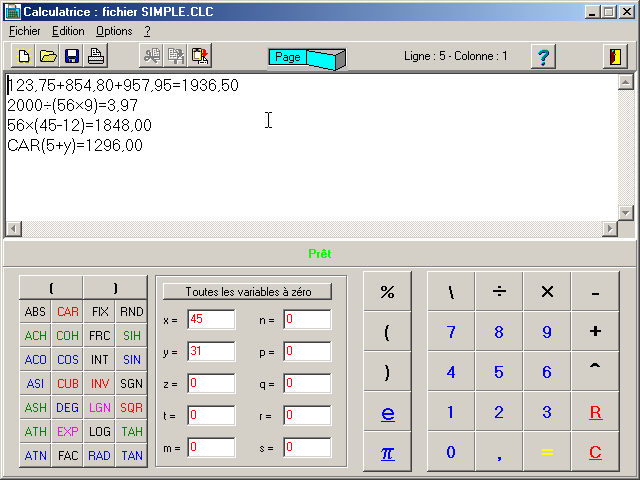
Task: Select the y variable field showing 31
Action: (210, 351)
